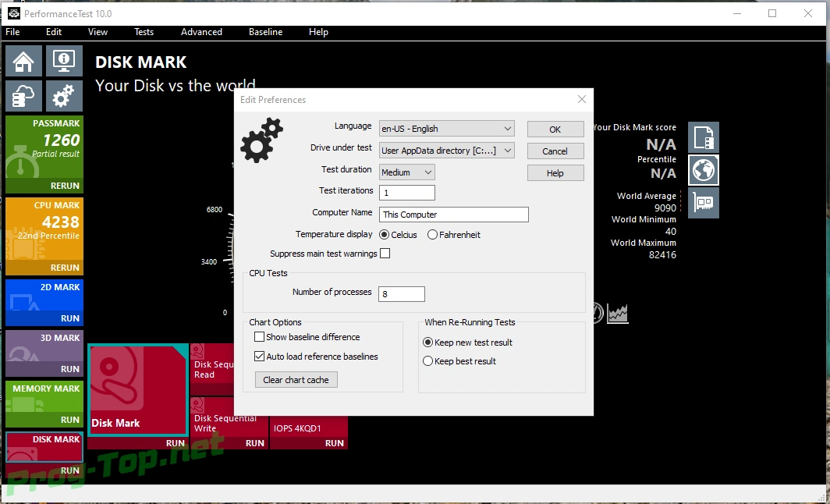Close the Edit Preferences dialog
The height and width of the screenshot is (504, 830).
point(582,100)
